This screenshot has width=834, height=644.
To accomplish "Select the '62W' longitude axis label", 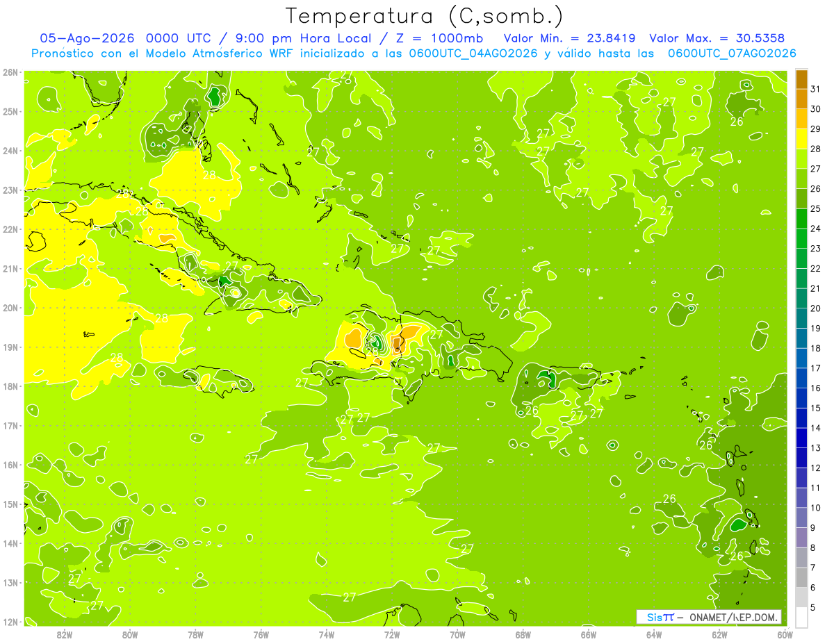I will coord(719,634).
